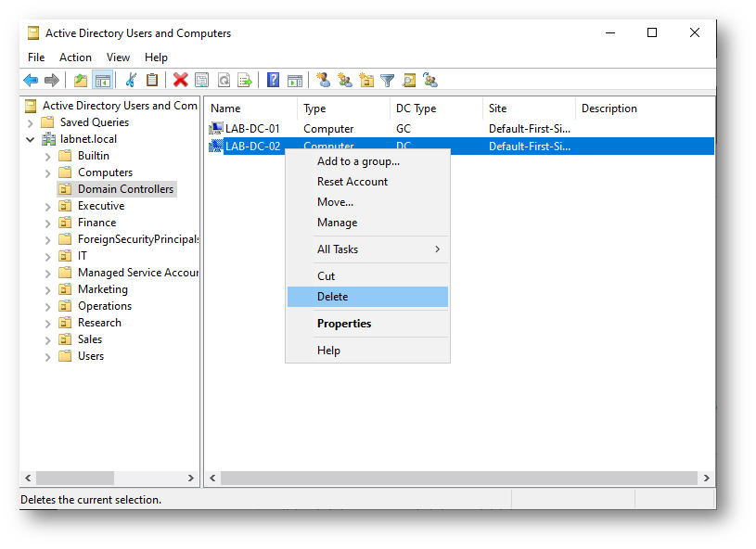This screenshot has height=549, width=756.
Task: Click the Find objects toolbar icon
Action: 409,80
